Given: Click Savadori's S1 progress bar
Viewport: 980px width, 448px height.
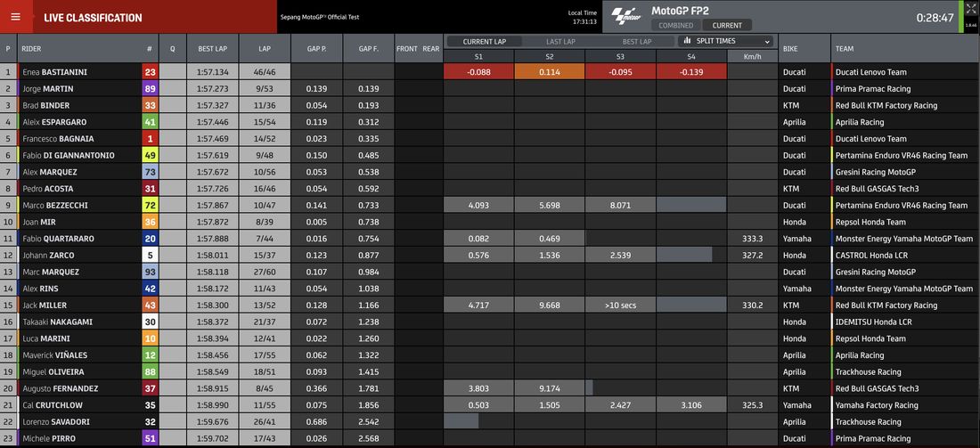Looking at the screenshot, I should (x=461, y=422).
